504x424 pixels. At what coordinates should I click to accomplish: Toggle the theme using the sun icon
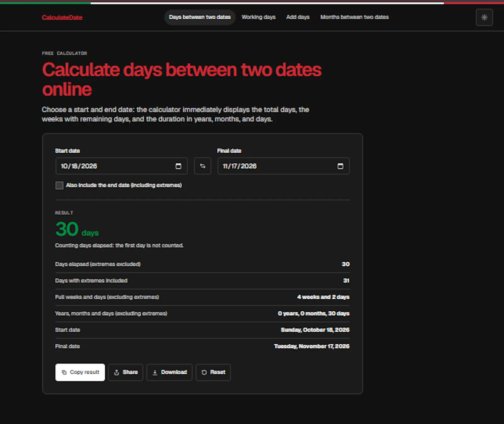coord(484,17)
